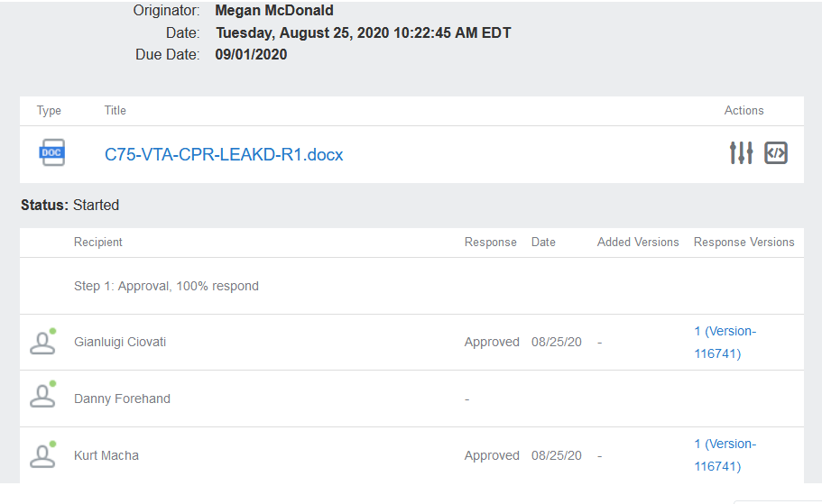This screenshot has width=822, height=504.
Task: Click the Response Versions column header
Action: [743, 242]
